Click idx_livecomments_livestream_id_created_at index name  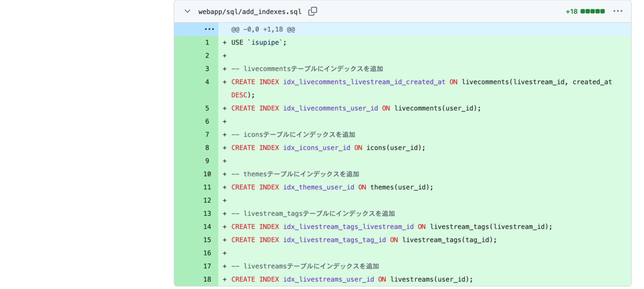point(364,82)
